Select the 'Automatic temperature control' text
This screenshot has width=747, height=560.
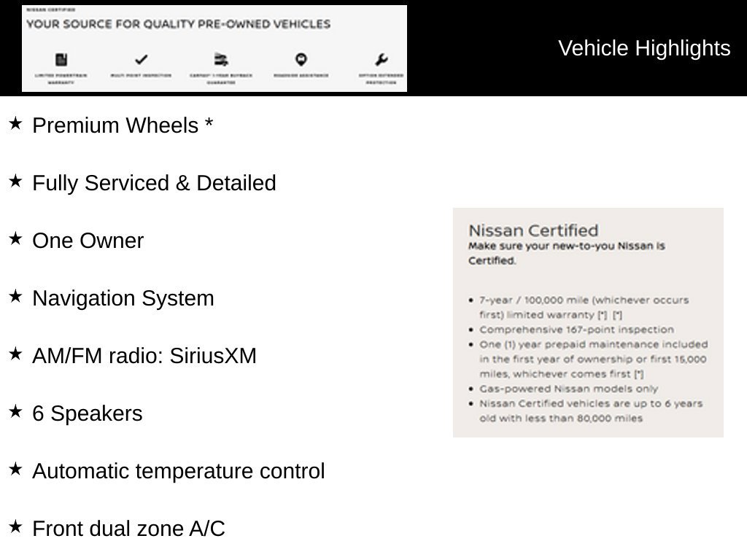coord(178,472)
